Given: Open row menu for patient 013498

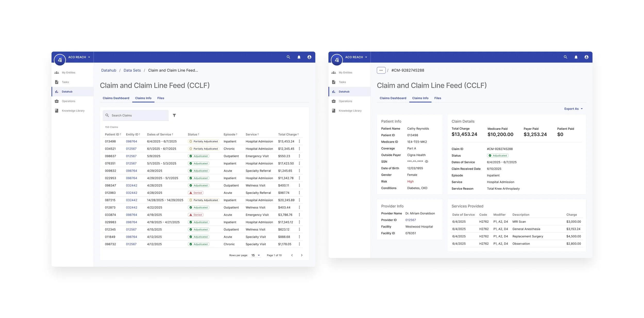Looking at the screenshot, I should tap(299, 141).
